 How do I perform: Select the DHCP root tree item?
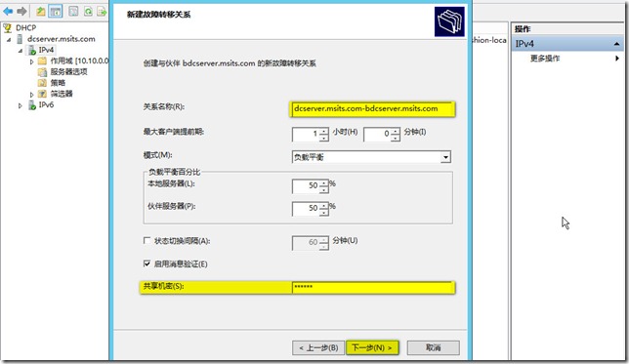25,27
